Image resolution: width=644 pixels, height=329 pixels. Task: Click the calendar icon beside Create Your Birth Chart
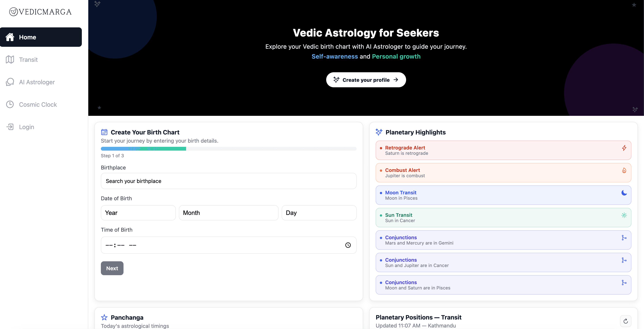[104, 132]
